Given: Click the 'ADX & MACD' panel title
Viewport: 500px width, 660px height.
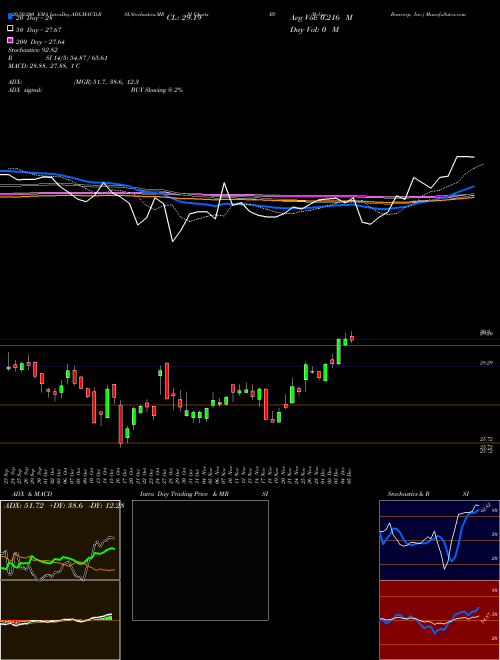Looking at the screenshot, I should coord(32,494).
